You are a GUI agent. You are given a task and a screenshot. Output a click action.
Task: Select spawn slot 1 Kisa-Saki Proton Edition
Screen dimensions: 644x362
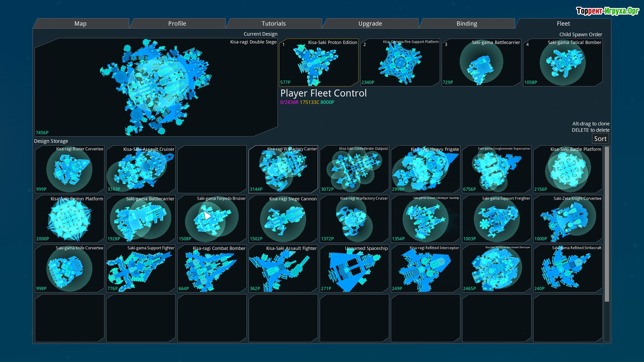tap(318, 63)
